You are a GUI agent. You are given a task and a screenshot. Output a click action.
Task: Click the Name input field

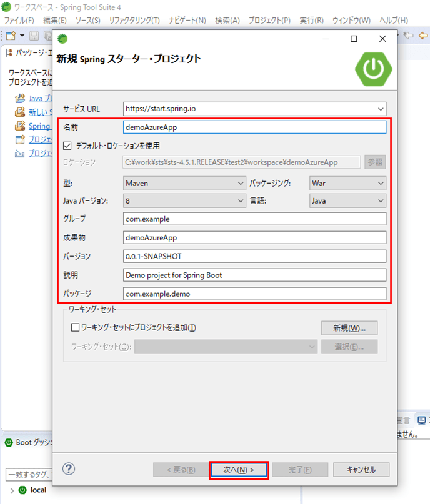pyautogui.click(x=255, y=127)
